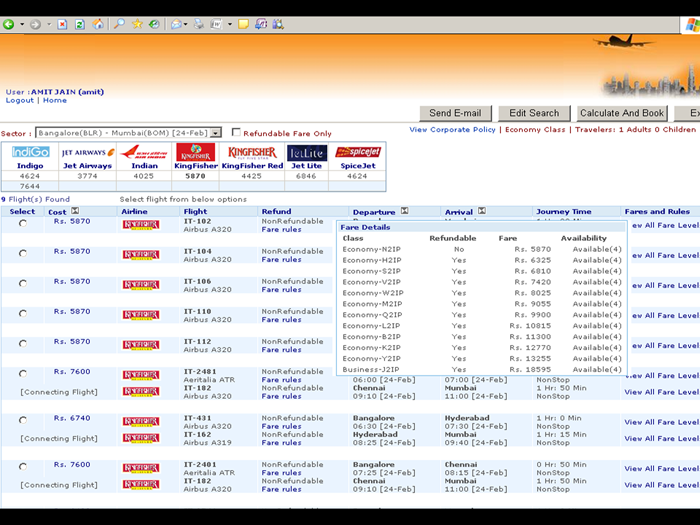Click the Refund column header
Screen dimensions: 700x525
(276, 212)
